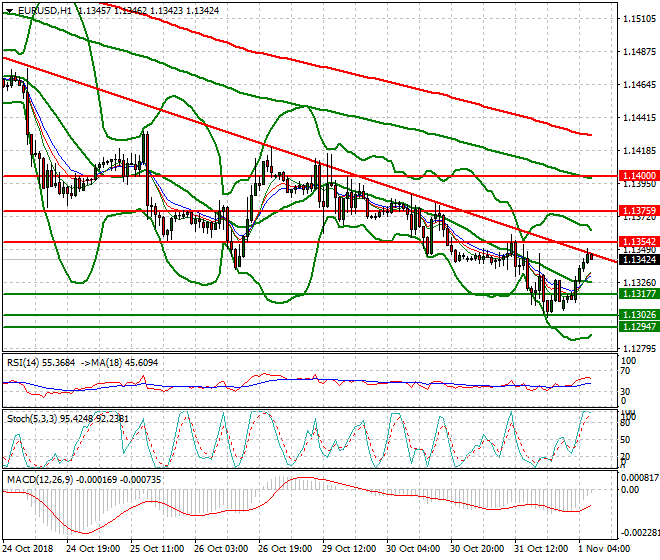660x560 pixels.
Task: Click the RSI scale value 70
Action: tap(625, 371)
